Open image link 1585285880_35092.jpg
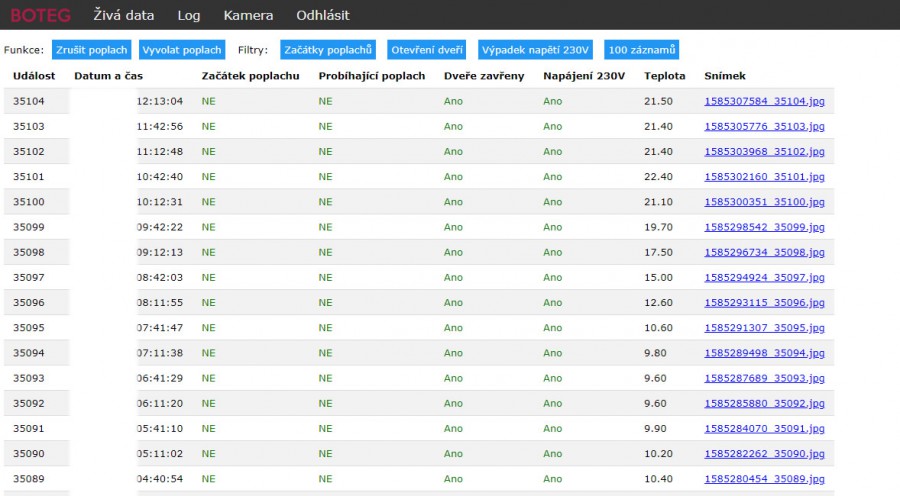Image resolution: width=900 pixels, height=496 pixels. pos(764,403)
